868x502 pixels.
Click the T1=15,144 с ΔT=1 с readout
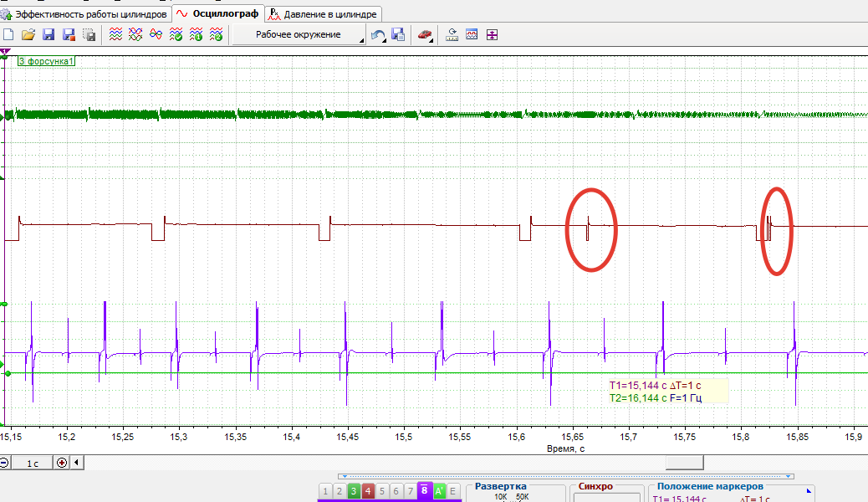click(656, 386)
